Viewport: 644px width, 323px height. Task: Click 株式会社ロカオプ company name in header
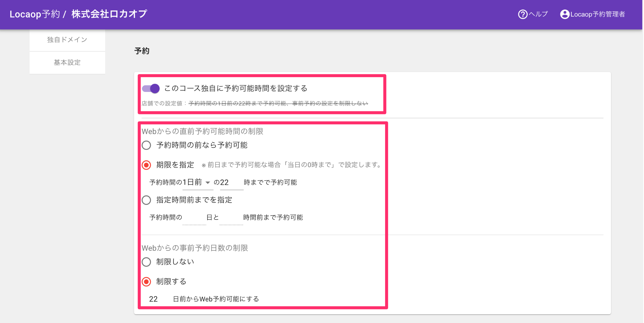pyautogui.click(x=109, y=14)
